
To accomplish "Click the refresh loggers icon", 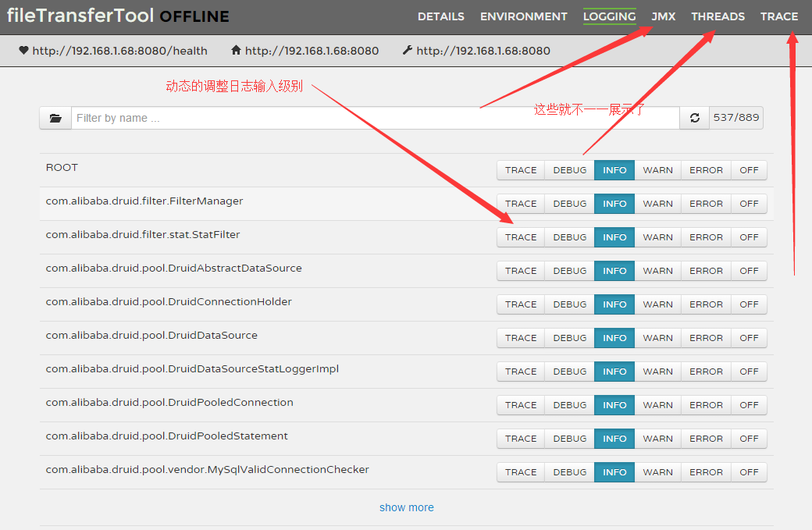I will click(x=694, y=118).
